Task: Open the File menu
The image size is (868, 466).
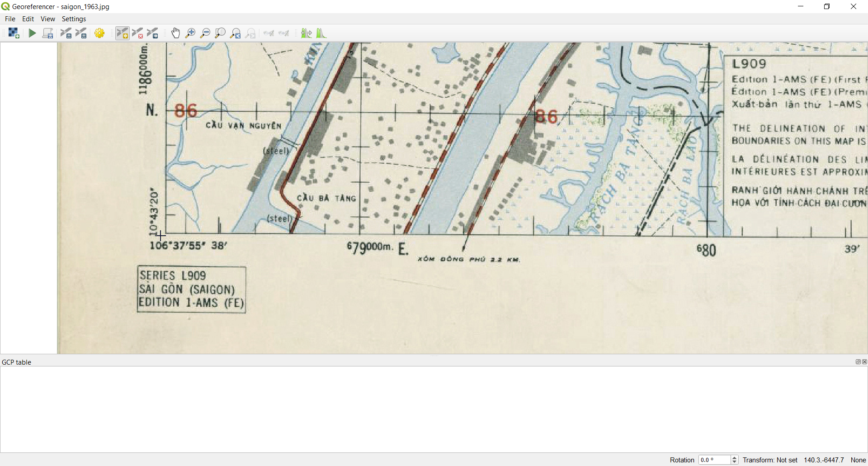Action: tap(10, 19)
